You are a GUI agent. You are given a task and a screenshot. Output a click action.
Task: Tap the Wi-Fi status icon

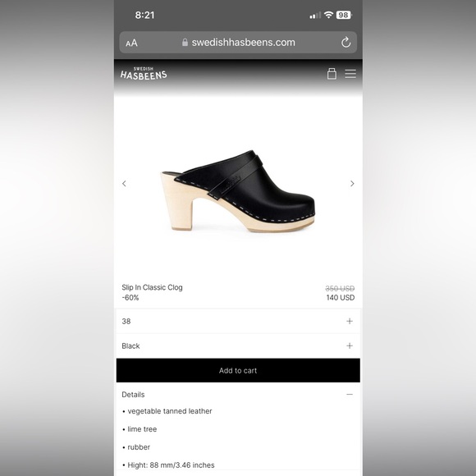[x=328, y=15]
